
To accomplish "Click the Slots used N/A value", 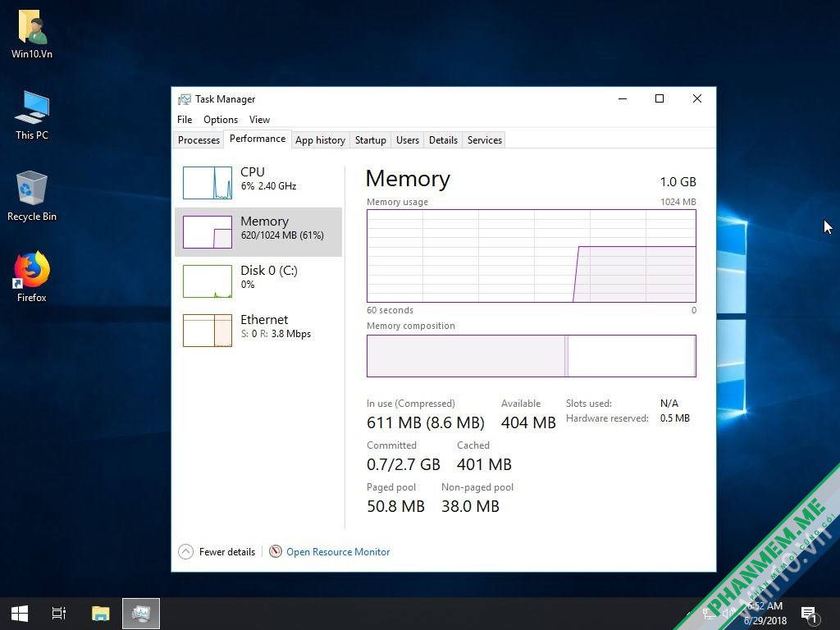I will (x=669, y=404).
